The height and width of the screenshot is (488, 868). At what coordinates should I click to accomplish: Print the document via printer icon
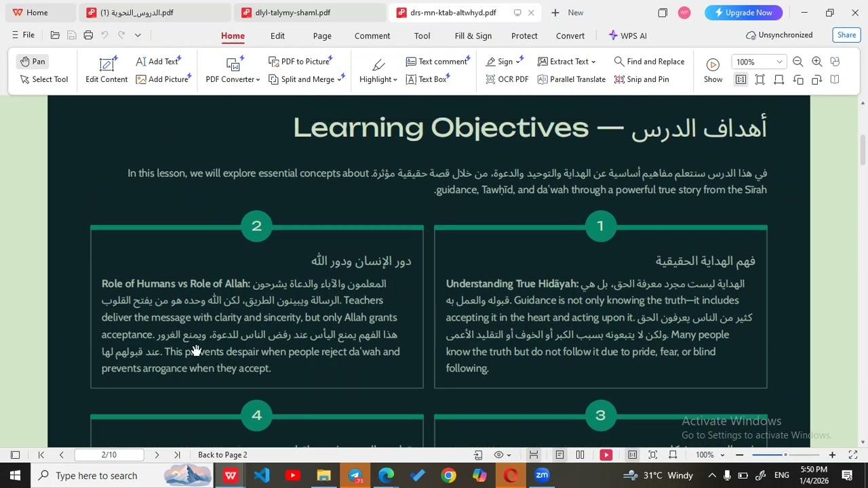88,35
